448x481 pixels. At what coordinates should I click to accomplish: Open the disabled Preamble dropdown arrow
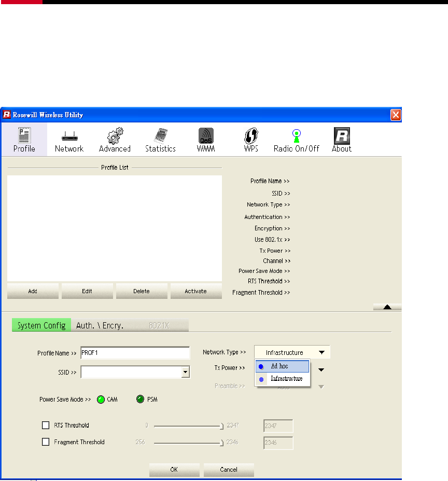click(x=321, y=387)
